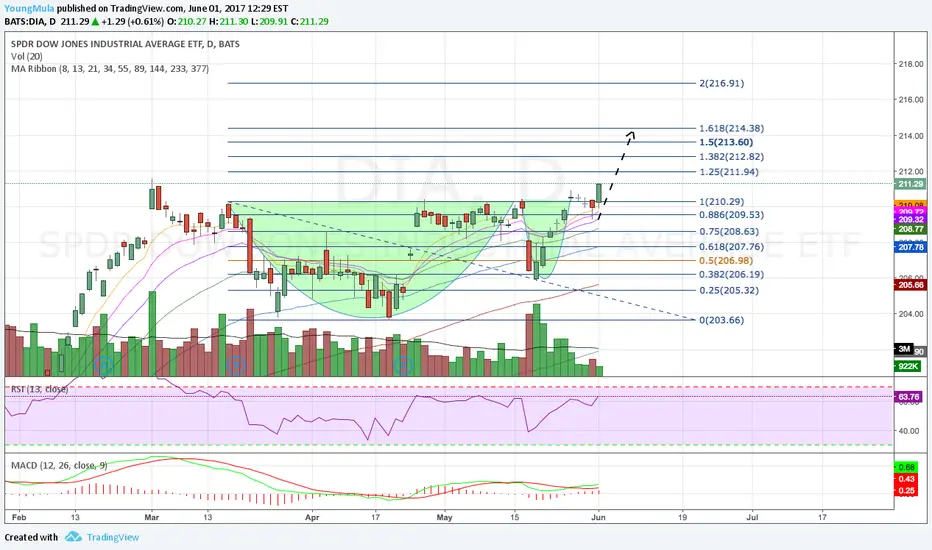
Task: Click the Fibonacci label '0.25(205.32)'
Action: (x=729, y=290)
